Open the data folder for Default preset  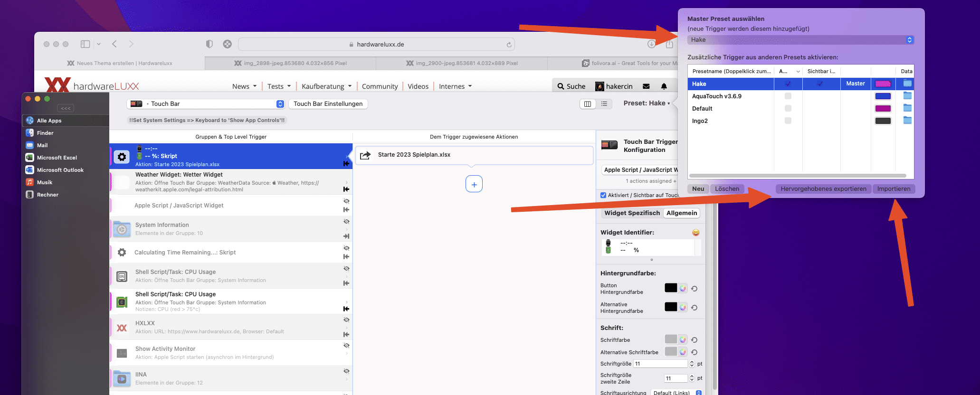(x=907, y=108)
